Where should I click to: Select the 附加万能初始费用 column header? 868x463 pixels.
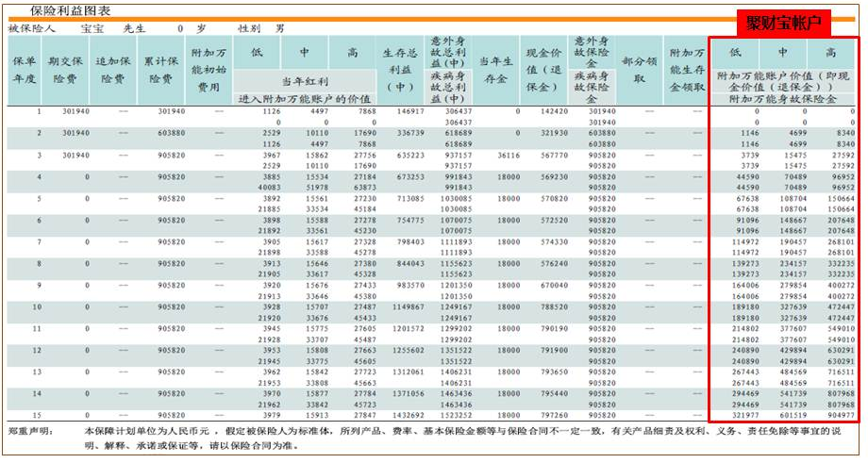click(209, 71)
